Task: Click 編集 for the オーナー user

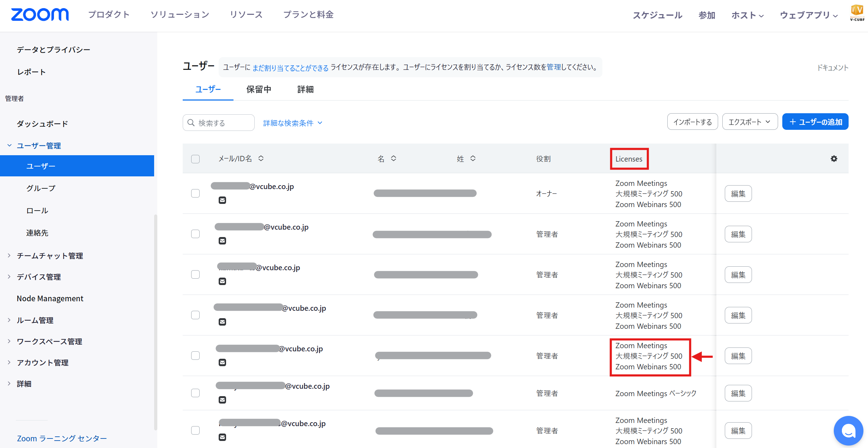Action: [738, 194]
